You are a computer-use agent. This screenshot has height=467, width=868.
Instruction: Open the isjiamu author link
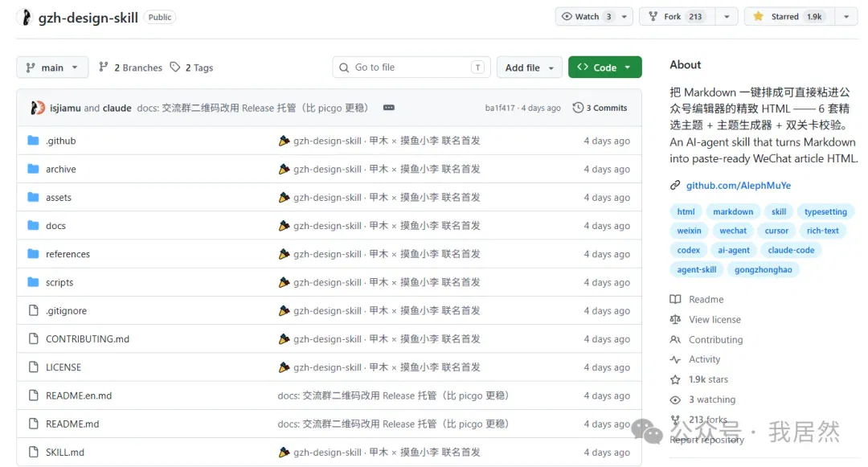[x=65, y=108]
